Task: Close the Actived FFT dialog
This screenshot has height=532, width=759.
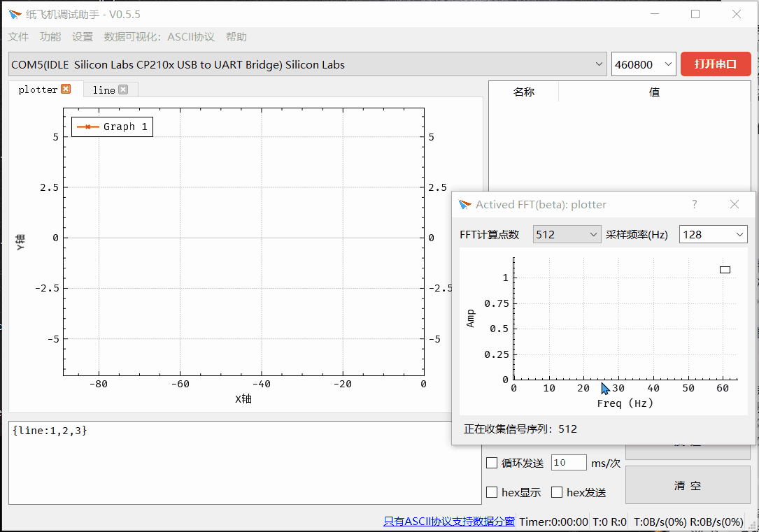Action: pyautogui.click(x=735, y=204)
